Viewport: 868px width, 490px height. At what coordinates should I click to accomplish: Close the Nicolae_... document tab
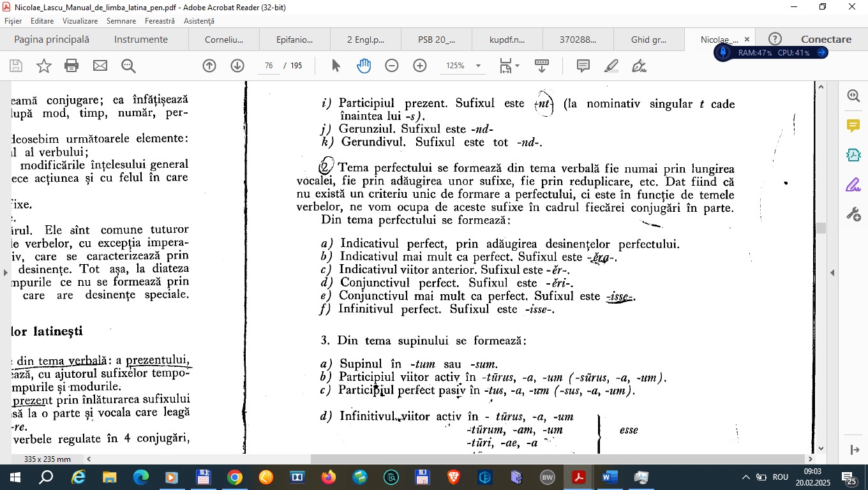[747, 40]
